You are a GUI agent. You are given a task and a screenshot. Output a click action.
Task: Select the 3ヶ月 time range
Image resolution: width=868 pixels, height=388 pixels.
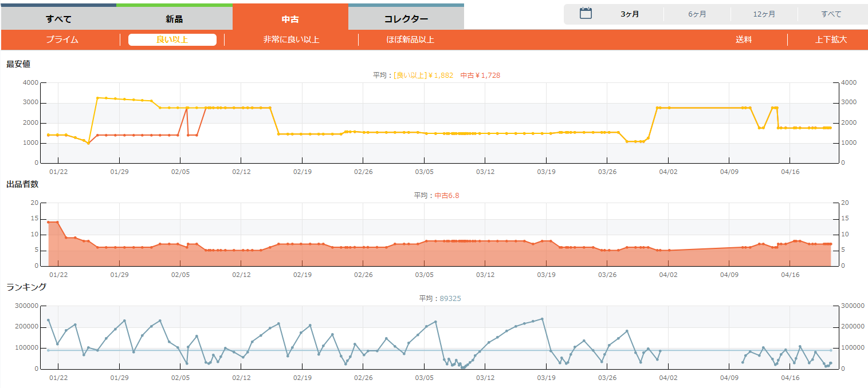tap(630, 14)
